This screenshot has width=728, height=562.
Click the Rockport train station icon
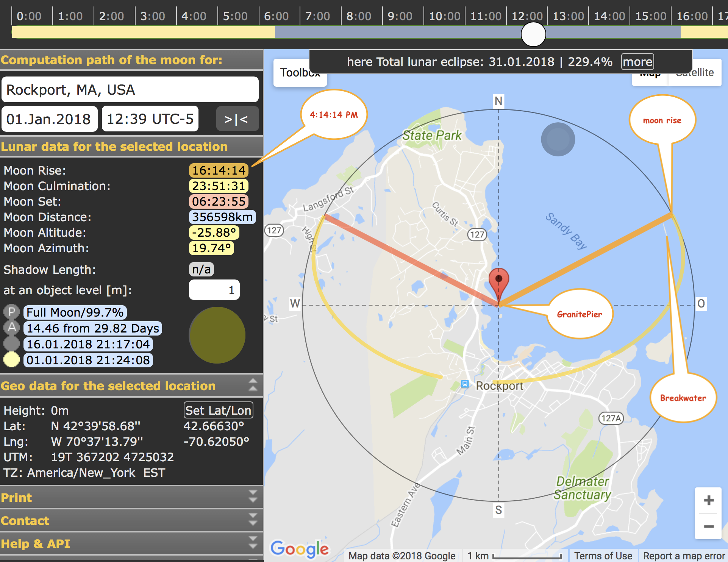(465, 384)
